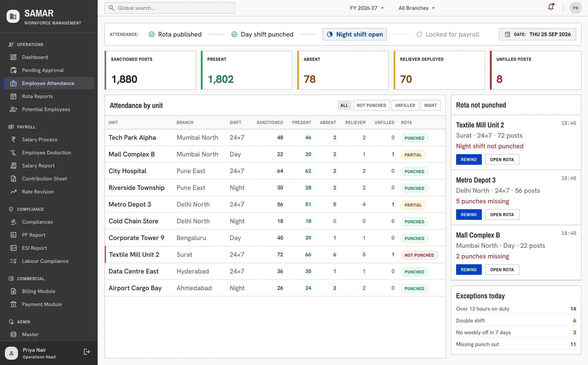Select the UNFILLED filter
588x365 pixels.
(x=405, y=105)
